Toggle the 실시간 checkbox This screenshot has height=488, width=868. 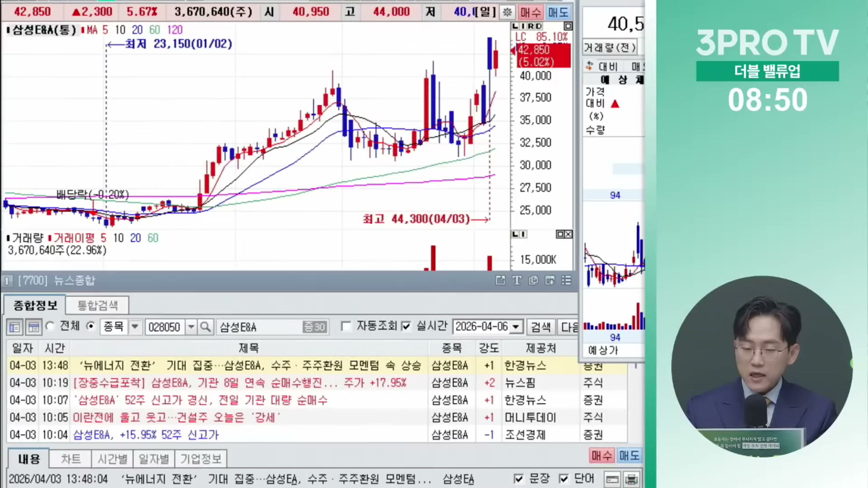[406, 326]
